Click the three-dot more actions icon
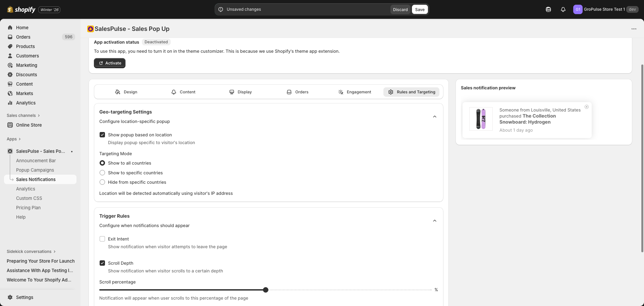 point(634,29)
